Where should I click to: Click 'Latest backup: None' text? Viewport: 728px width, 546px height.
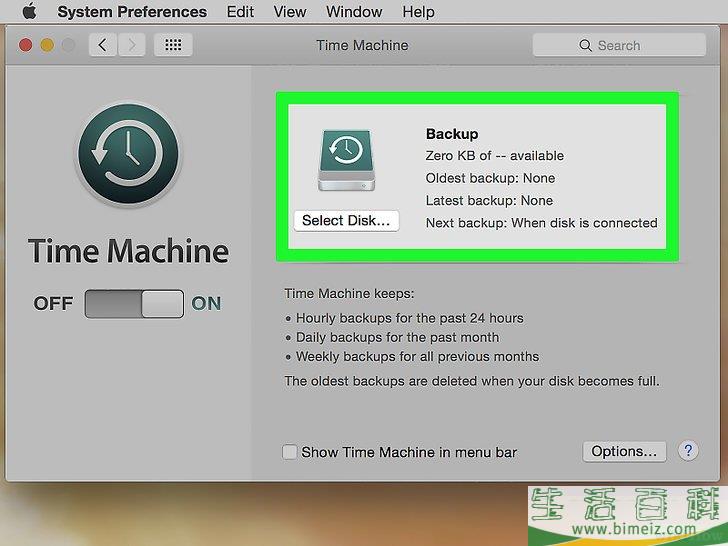489,201
